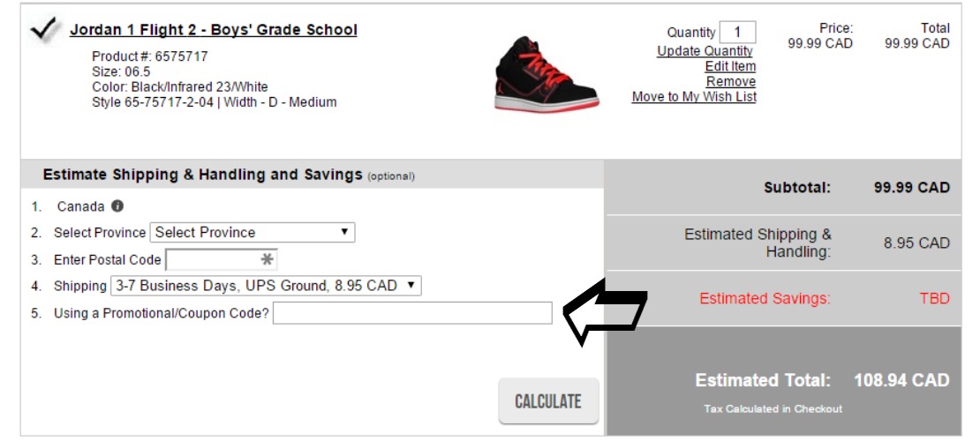Click the Estimated Savings TBD value
980x441 pixels.
tap(934, 299)
